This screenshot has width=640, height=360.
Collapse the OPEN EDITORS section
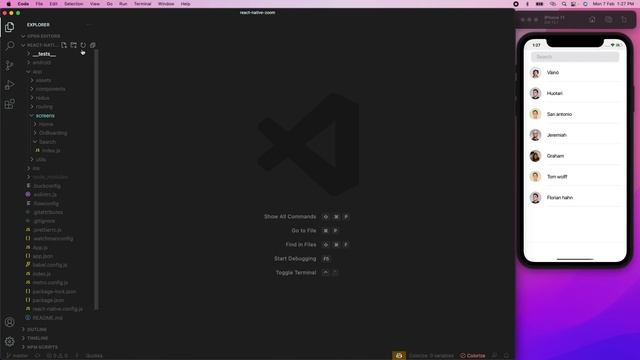pos(43,36)
